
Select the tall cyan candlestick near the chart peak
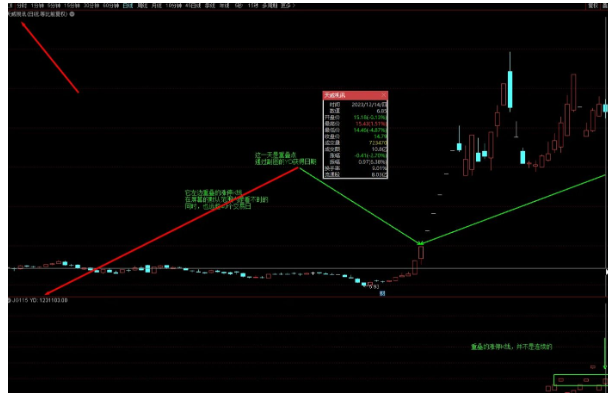coord(510,89)
